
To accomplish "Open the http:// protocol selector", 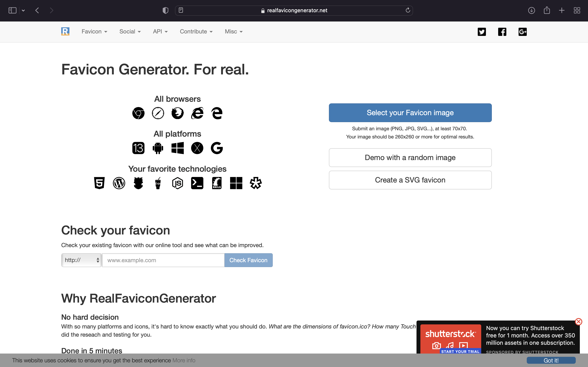I will [81, 260].
